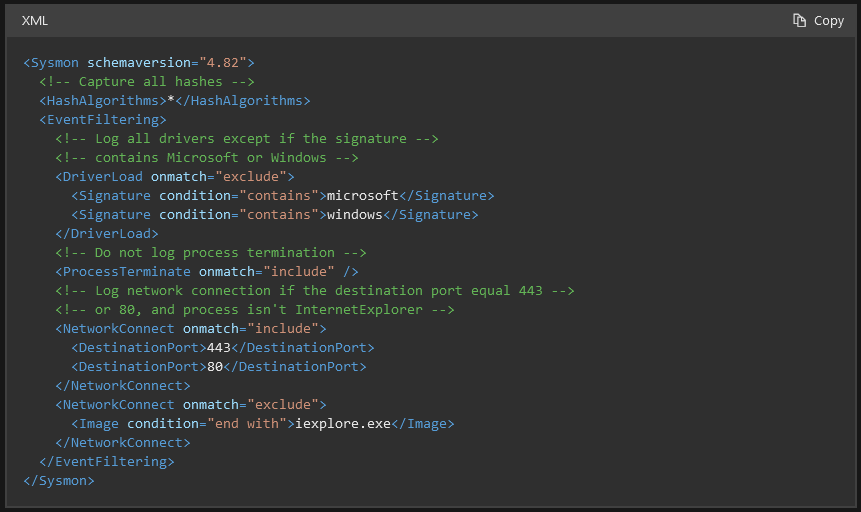Viewport: 861px width, 512px height.
Task: Click the Signature line containing windows
Action: 275,215
